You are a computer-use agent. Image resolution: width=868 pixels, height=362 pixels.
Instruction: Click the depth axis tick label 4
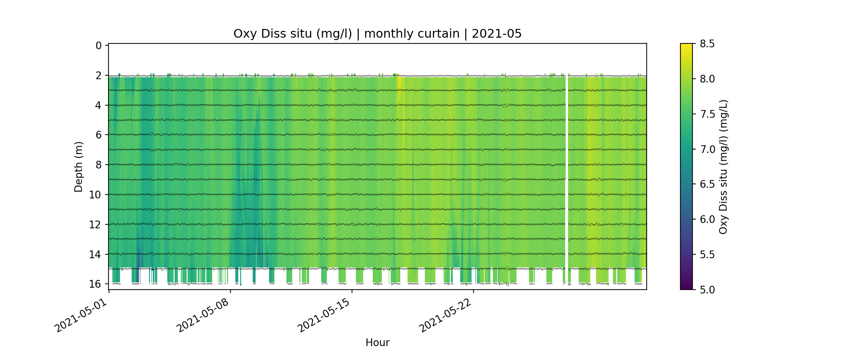pyautogui.click(x=98, y=105)
